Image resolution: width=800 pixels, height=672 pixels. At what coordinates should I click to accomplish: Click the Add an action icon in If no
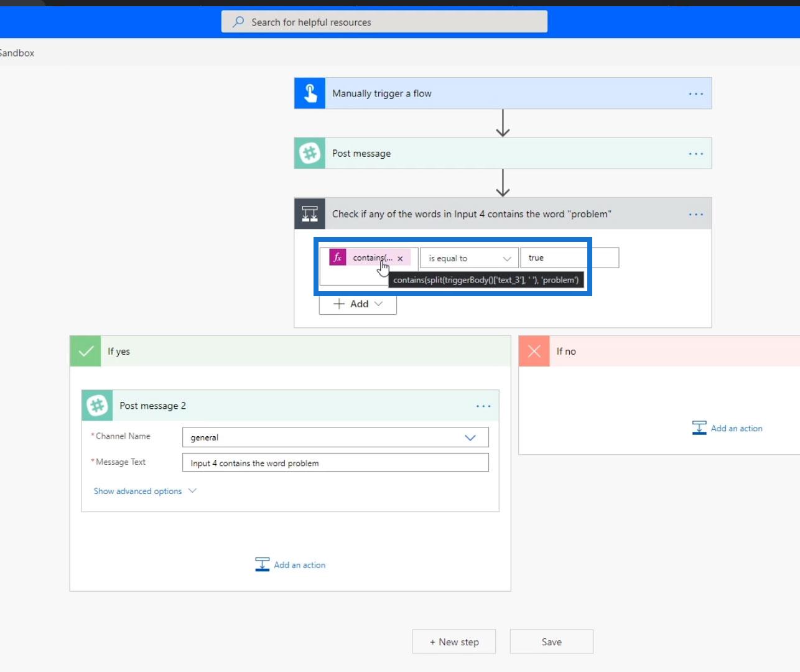[699, 428]
